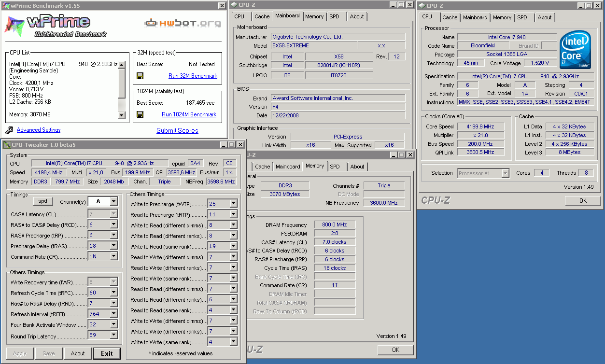Click the Model EX58-EXTREME field
Screen dimensions: 605x364
click(x=314, y=45)
